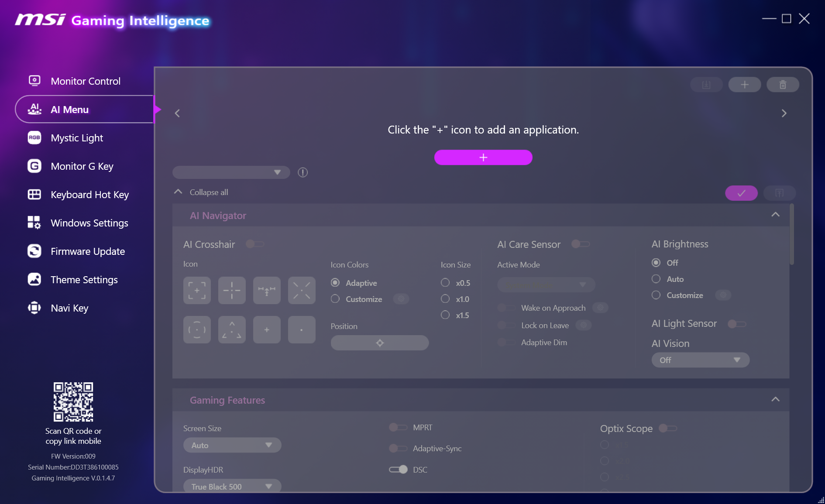Choose icon size x1.0
Screen dimensions: 825x504
(x=445, y=299)
